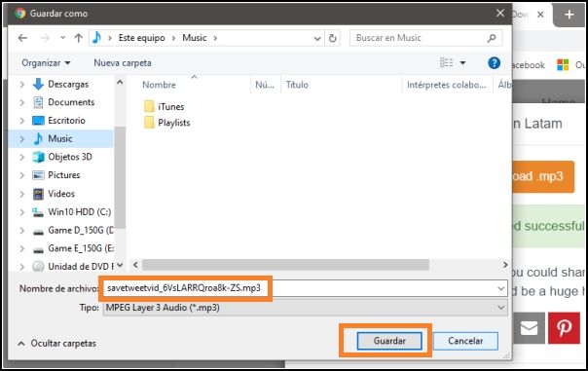The width and height of the screenshot is (588, 371).
Task: Select Game E_150G drive
Action: [81, 248]
